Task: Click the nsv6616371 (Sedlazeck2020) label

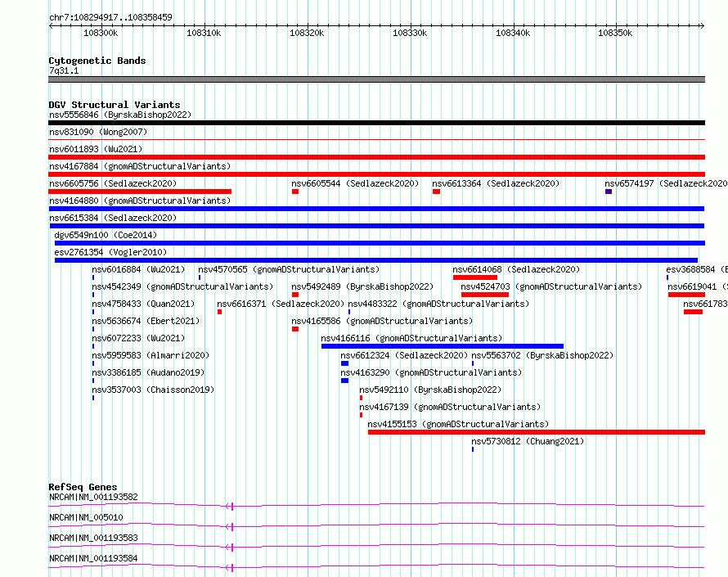Action: [x=281, y=304]
